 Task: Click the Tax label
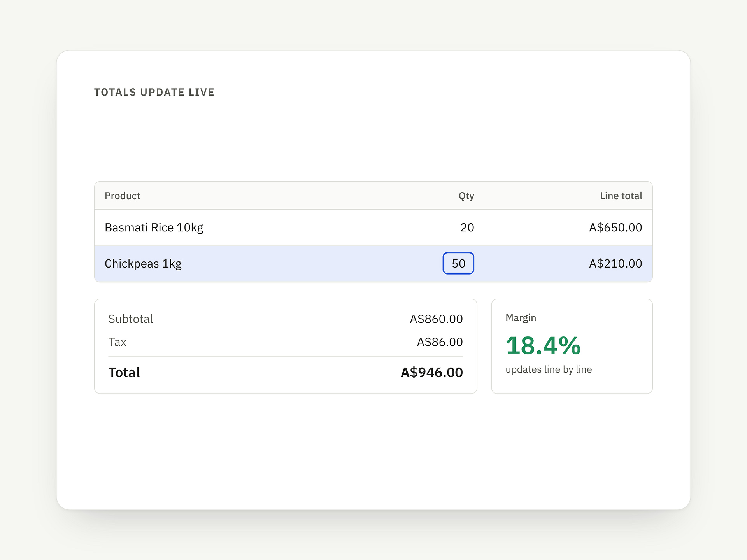[x=117, y=342]
